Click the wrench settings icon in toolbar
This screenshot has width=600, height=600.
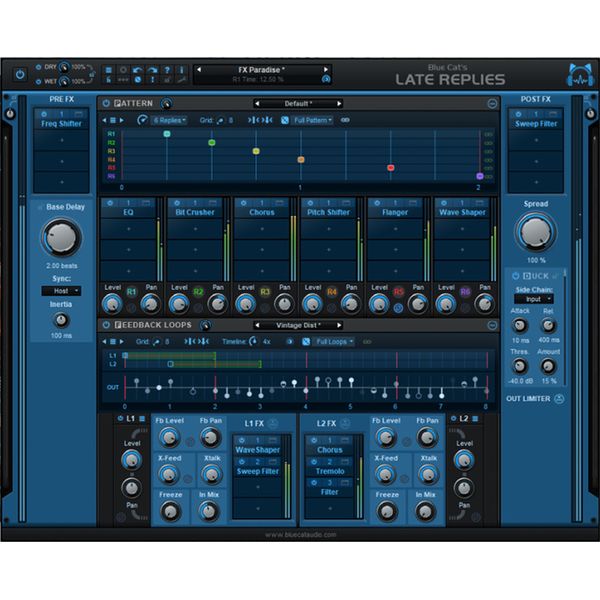pos(182,80)
